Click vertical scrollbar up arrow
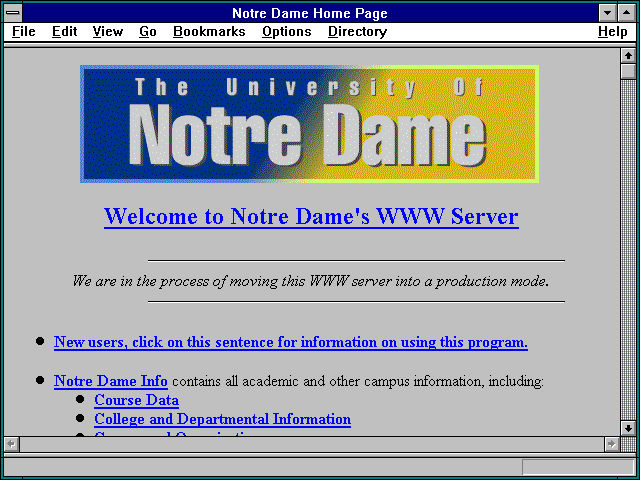640x480 pixels. pyautogui.click(x=628, y=56)
